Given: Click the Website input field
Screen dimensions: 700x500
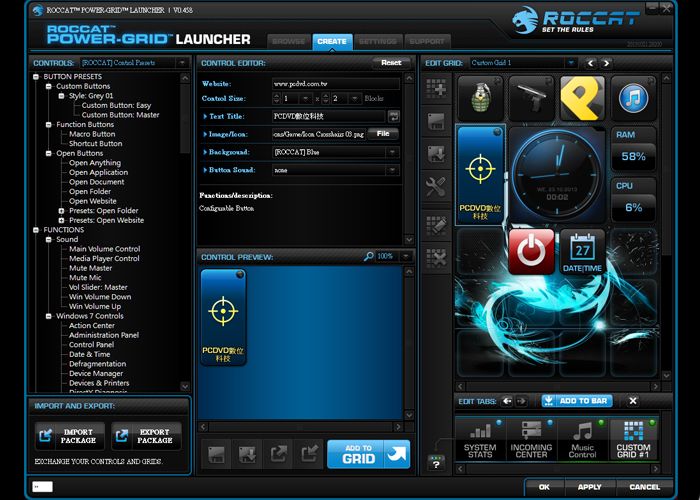Looking at the screenshot, I should 335,83.
